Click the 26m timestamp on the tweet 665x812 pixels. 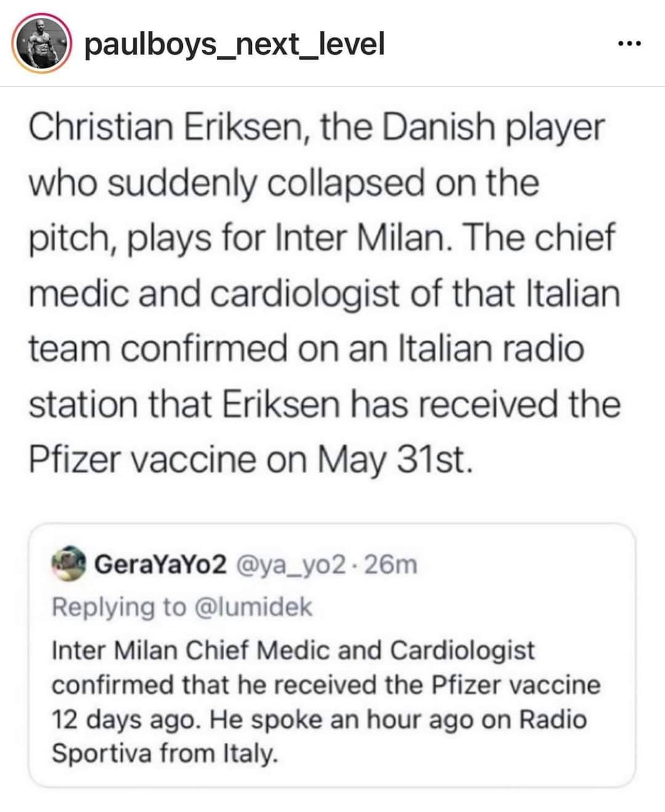[390, 564]
